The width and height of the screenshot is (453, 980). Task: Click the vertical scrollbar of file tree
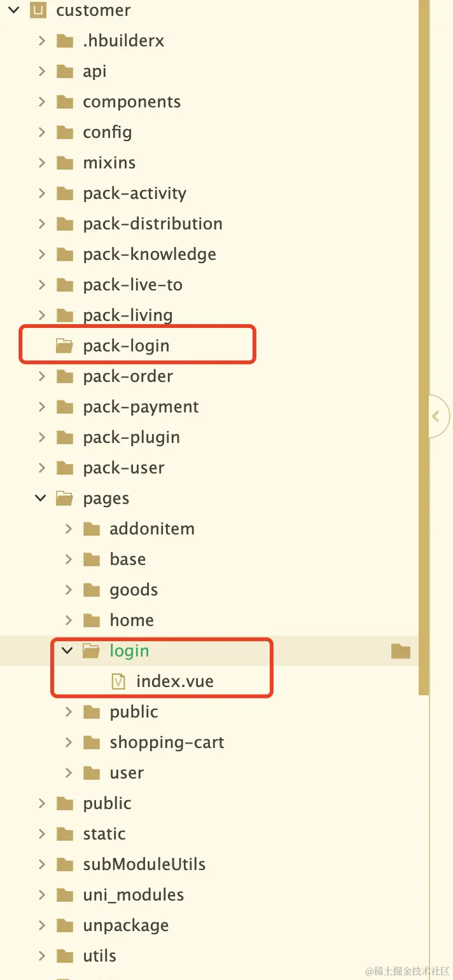424,346
